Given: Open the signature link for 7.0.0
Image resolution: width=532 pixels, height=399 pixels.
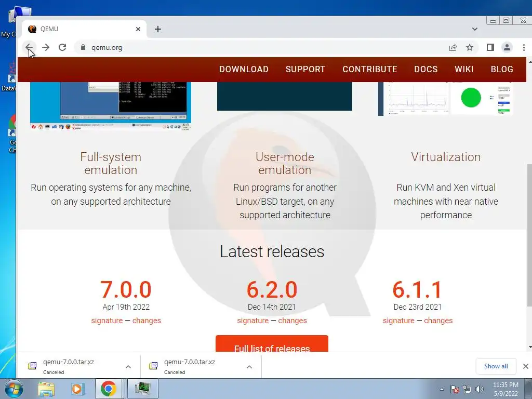Looking at the screenshot, I should (107, 321).
